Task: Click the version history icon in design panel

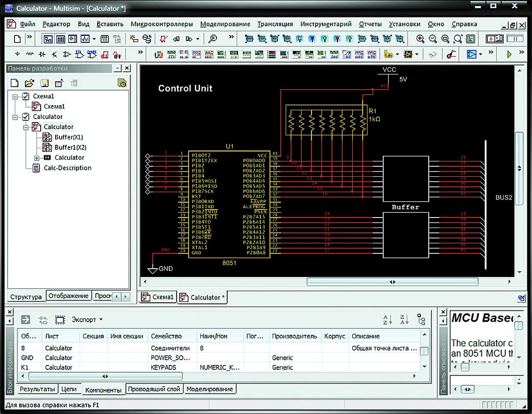Action: 122,83
